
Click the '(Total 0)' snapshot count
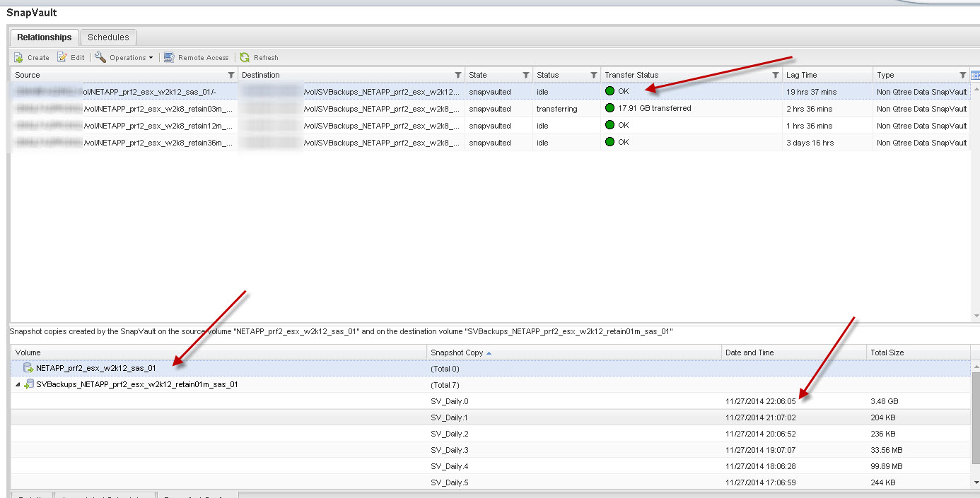tap(445, 369)
